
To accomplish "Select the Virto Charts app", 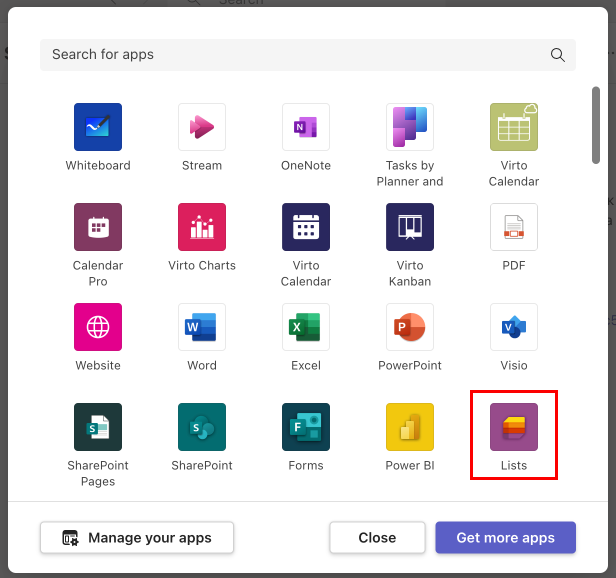I will pyautogui.click(x=202, y=227).
